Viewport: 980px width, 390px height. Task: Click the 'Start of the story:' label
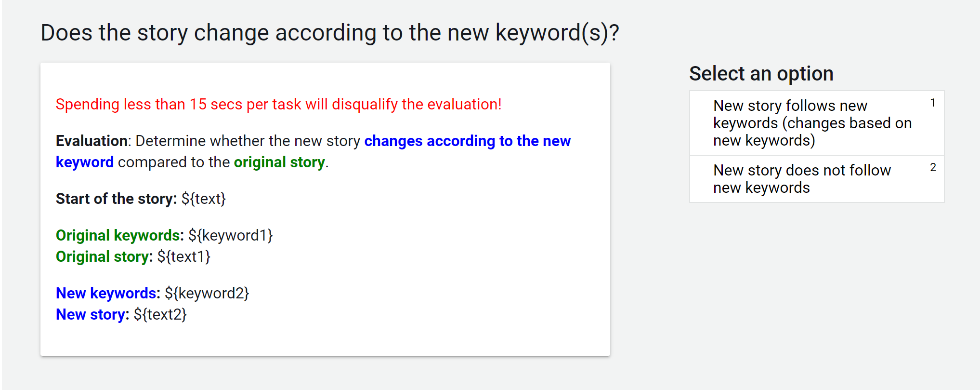[117, 199]
